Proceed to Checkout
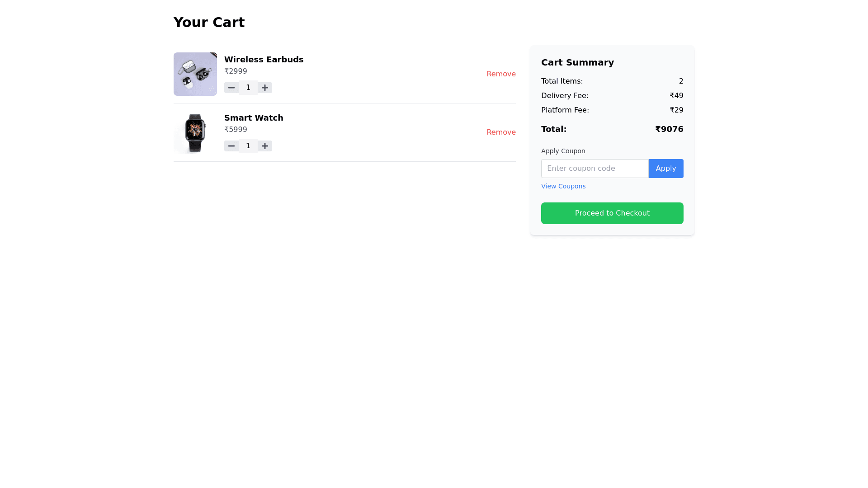 [612, 213]
